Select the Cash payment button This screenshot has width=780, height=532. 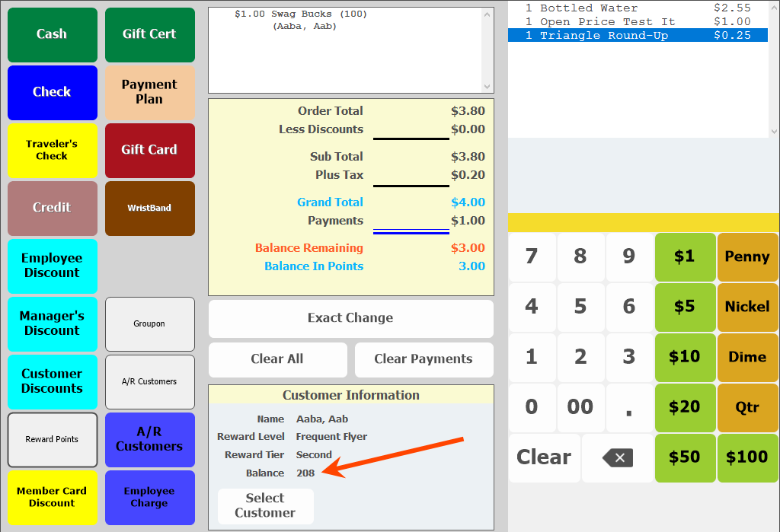pyautogui.click(x=52, y=34)
